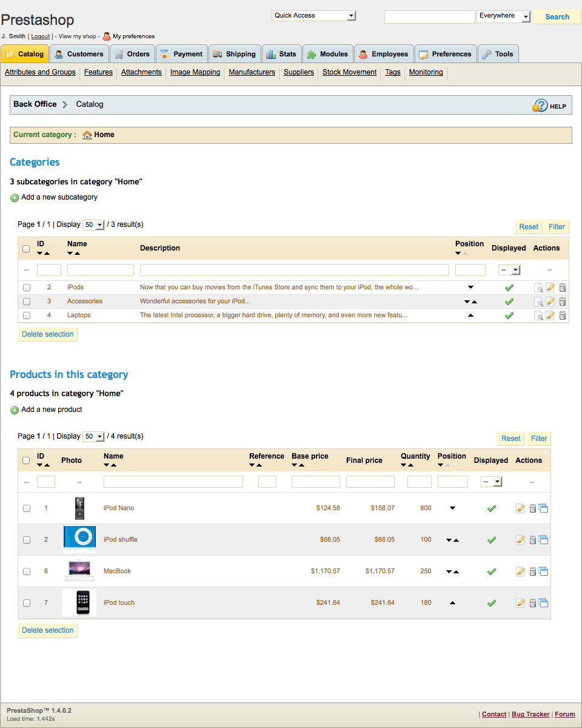Toggle the displayed checkmark for iPod shuffle
Image resolution: width=582 pixels, height=728 pixels.
click(492, 540)
